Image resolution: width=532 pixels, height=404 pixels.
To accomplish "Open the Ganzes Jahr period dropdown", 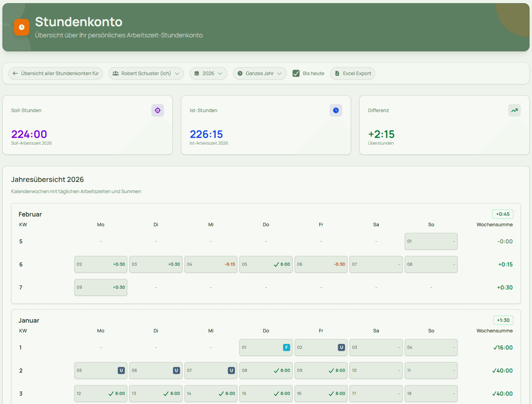I will tap(260, 73).
